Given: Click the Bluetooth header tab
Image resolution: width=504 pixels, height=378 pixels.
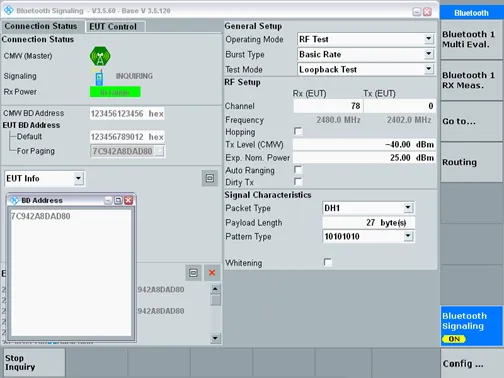Looking at the screenshot, I should 471,13.
